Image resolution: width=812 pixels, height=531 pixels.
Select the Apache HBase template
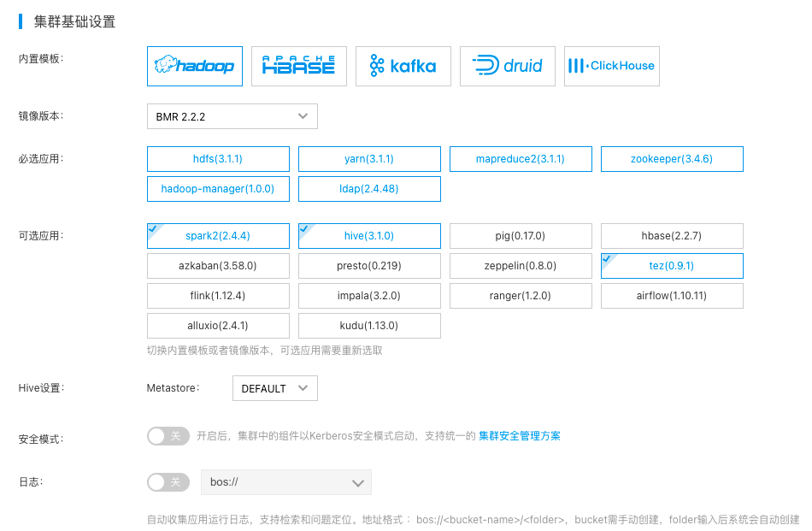coord(299,67)
